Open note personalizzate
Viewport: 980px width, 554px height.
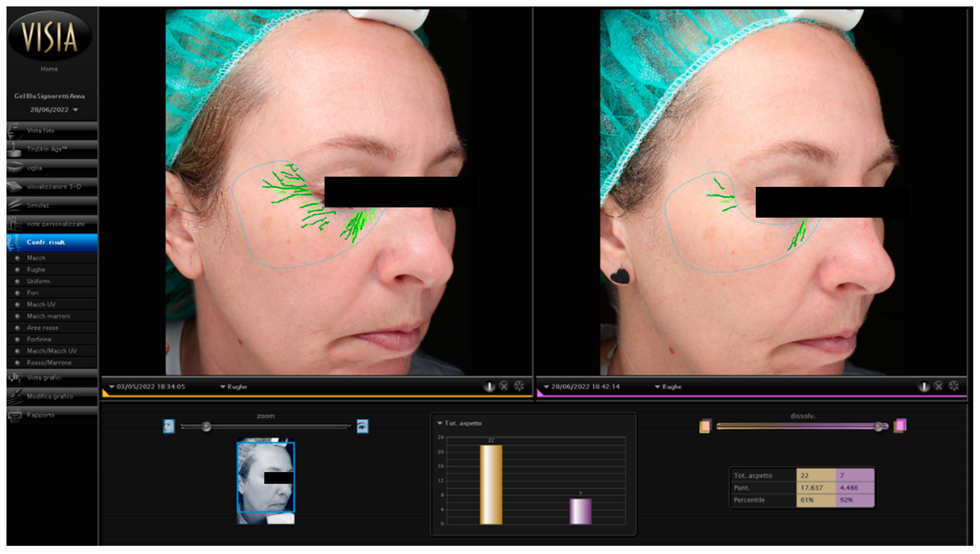pyautogui.click(x=52, y=224)
